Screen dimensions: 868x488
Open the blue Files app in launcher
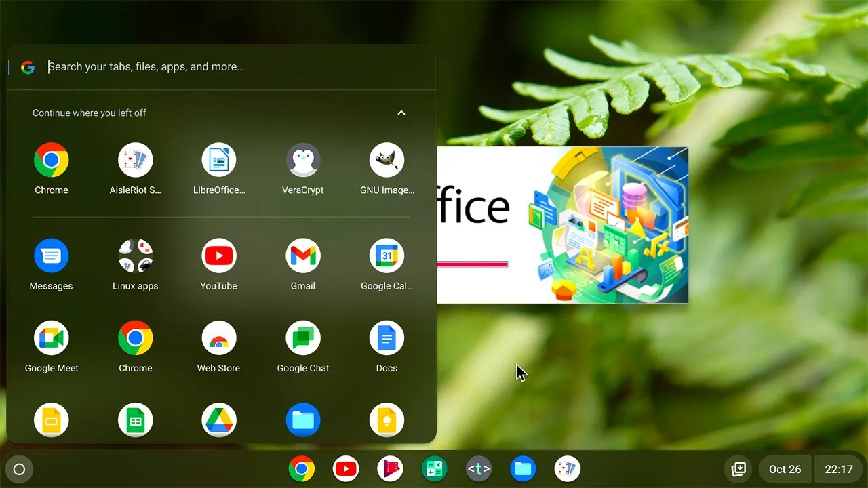pos(302,420)
